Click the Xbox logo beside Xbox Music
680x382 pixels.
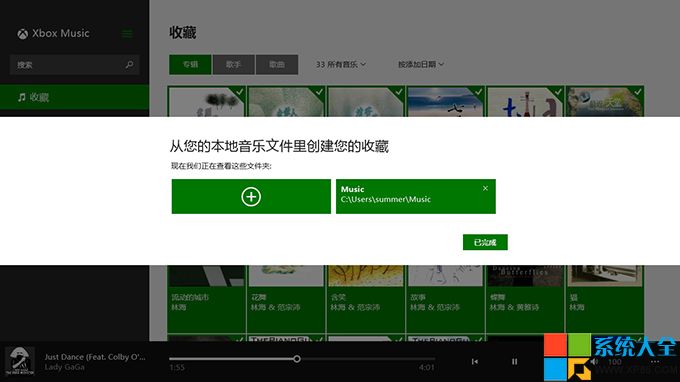point(23,34)
